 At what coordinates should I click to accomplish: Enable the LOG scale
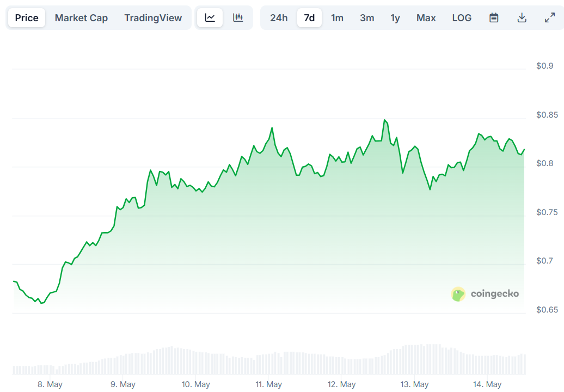[462, 17]
